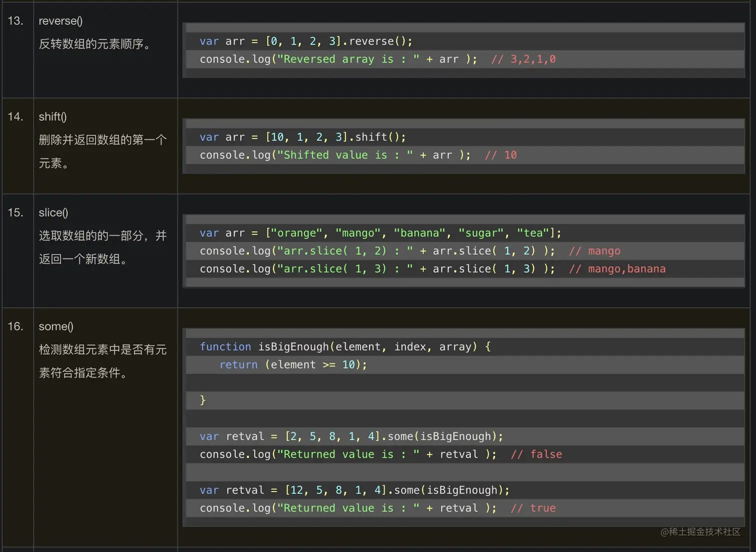Viewport: 756px width, 552px height.
Task: Click the array declaration line starting with "orange"
Action: pos(380,233)
